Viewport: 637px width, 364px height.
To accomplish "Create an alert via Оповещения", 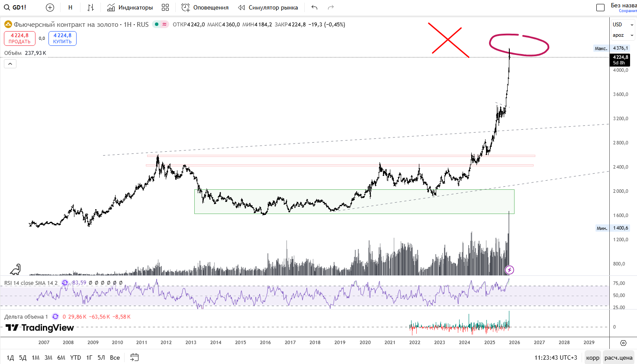I will click(205, 7).
